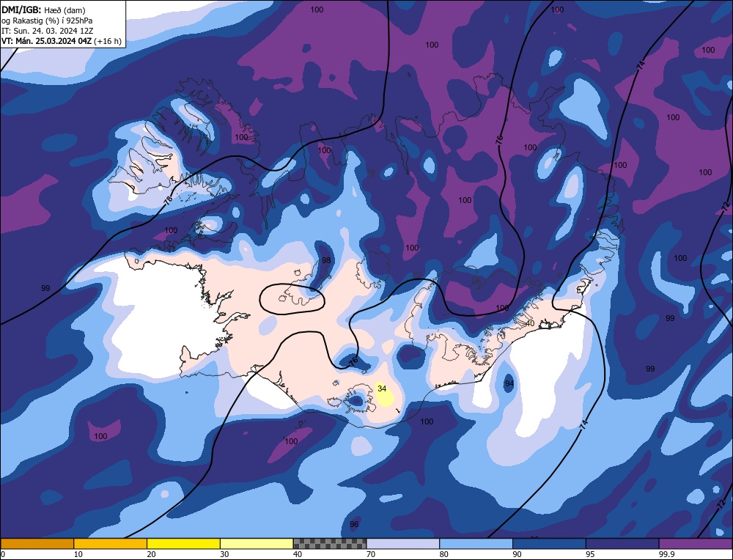The height and width of the screenshot is (560, 733).
Task: Click the orange 10–20 legend swatch
Action: point(111,543)
